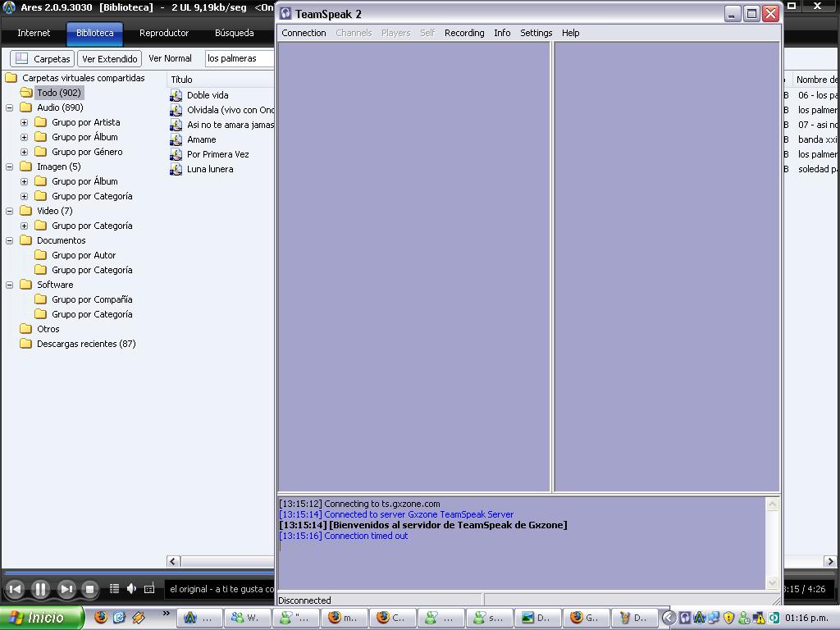Launch Firefox from the Quick Launch bar
Image resolution: width=840 pixels, height=630 pixels.
click(101, 617)
